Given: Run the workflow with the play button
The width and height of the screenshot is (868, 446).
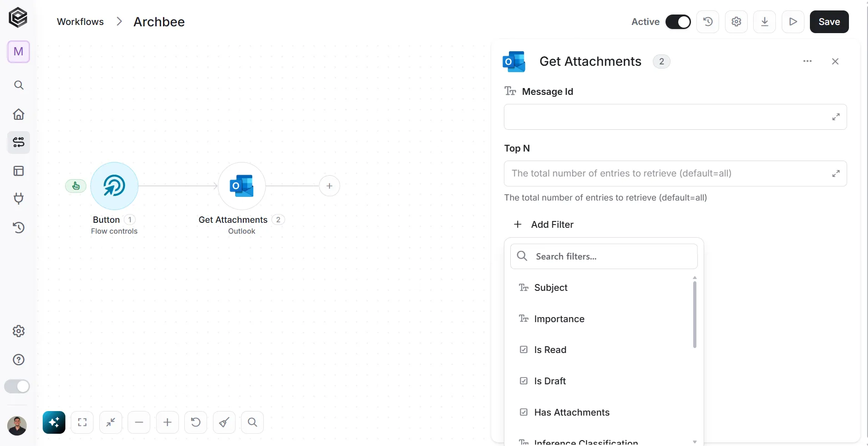Looking at the screenshot, I should pyautogui.click(x=793, y=22).
